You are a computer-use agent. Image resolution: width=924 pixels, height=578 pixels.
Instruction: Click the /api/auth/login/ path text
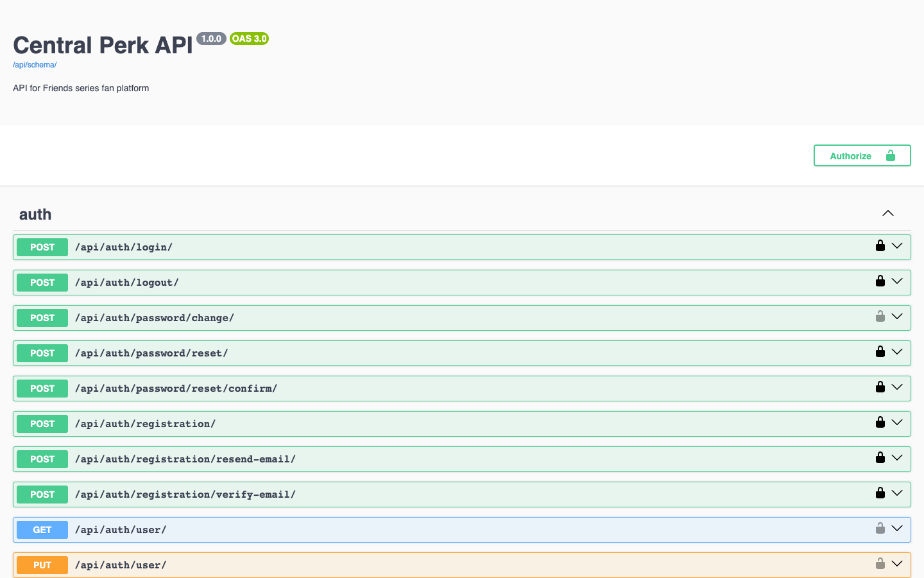click(124, 247)
